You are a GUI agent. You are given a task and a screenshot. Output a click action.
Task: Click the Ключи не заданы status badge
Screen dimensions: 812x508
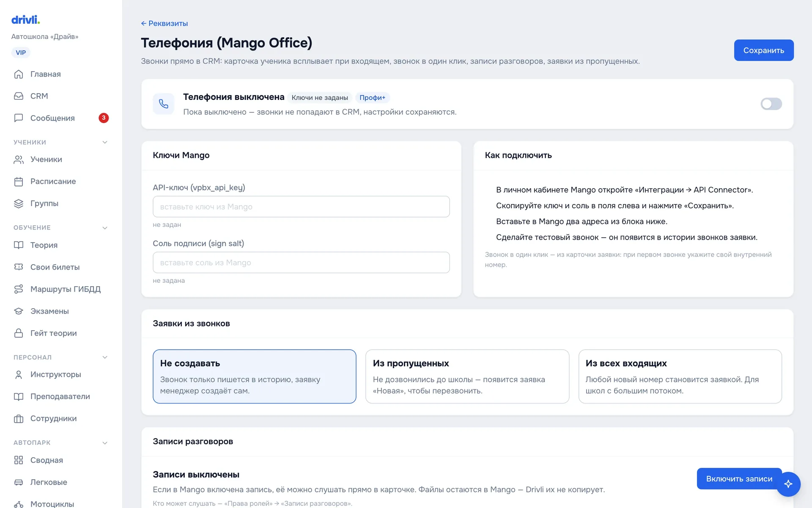pos(320,98)
